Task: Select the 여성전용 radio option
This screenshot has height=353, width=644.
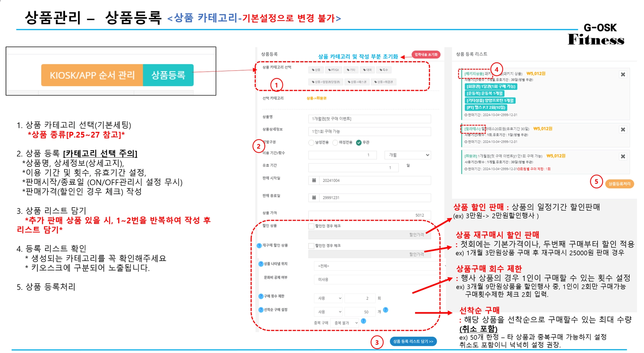Action: click(x=335, y=143)
